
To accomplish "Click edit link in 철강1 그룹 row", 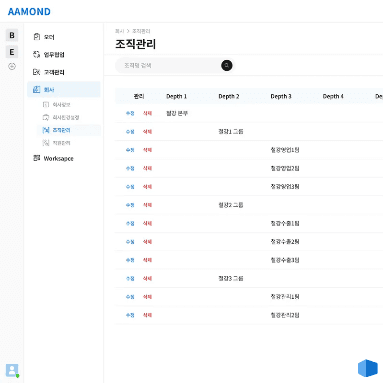I will point(130,132).
